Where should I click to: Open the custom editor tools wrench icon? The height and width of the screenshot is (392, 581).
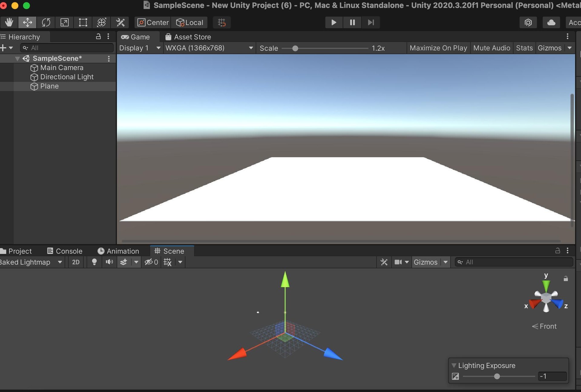point(120,22)
